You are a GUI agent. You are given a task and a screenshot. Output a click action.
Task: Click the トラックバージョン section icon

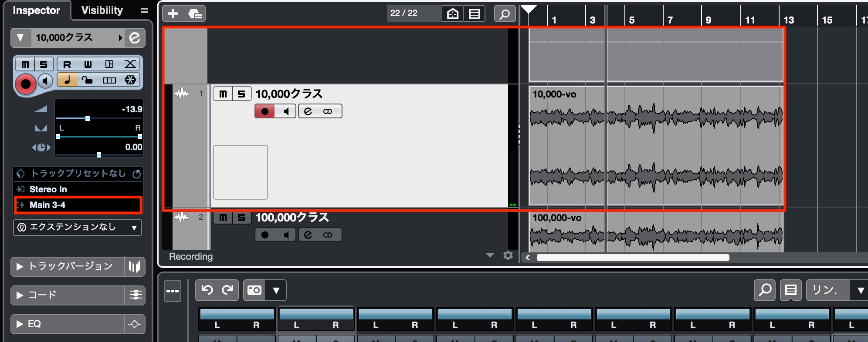pyautogui.click(x=135, y=266)
